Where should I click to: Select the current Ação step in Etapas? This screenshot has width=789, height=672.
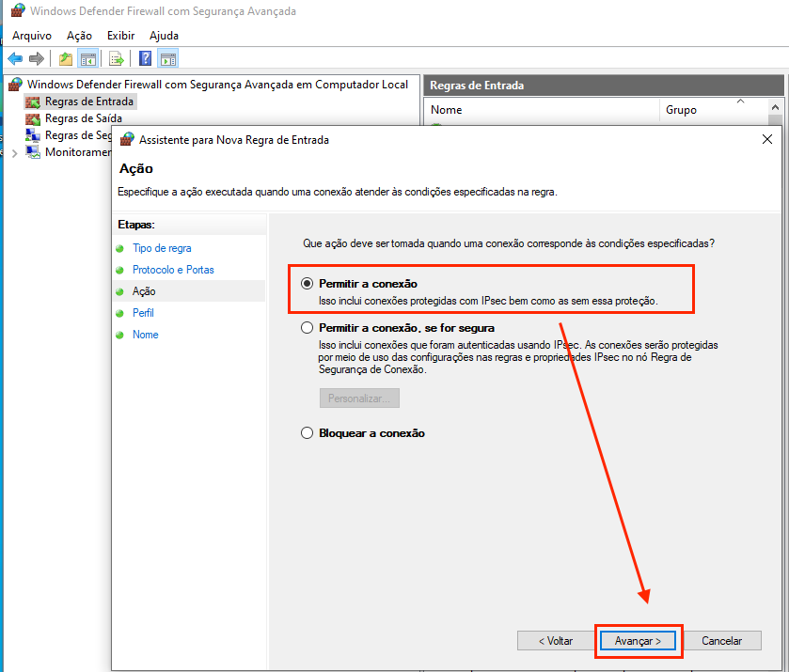(x=144, y=291)
